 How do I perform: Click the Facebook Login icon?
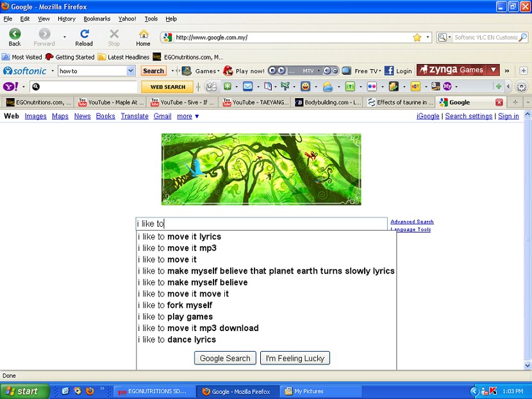click(389, 71)
